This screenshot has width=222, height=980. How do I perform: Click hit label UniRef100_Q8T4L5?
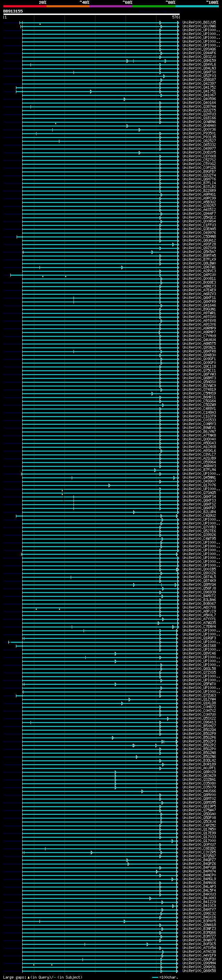click(199, 577)
